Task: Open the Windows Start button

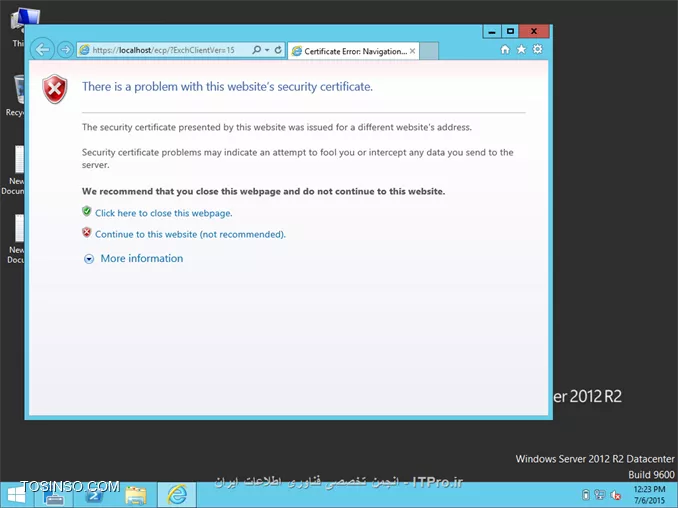Action: (x=16, y=495)
